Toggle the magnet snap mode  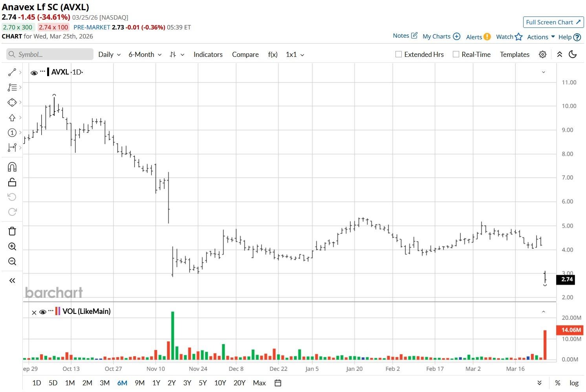[x=12, y=167]
